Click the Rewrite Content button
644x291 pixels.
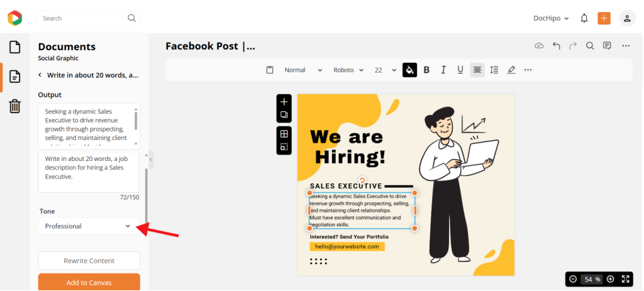[89, 261]
